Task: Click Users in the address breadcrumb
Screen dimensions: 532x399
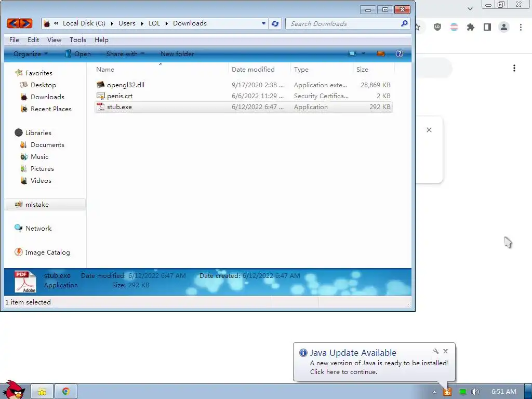Action: pos(127,23)
